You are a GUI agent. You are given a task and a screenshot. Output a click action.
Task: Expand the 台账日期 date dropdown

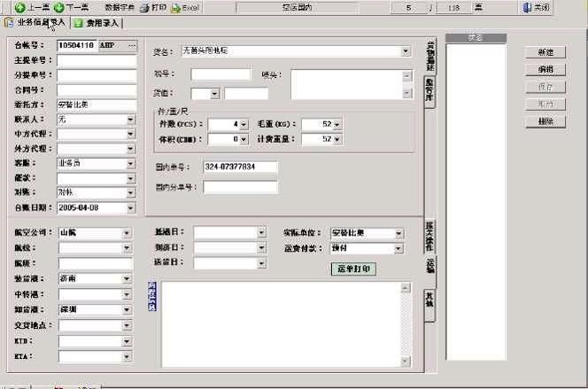[x=130, y=207]
